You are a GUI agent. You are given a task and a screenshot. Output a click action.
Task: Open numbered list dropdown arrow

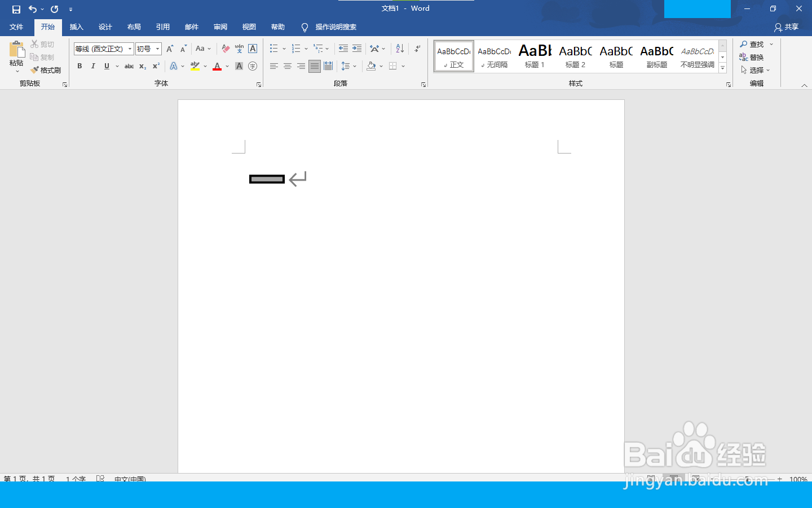pyautogui.click(x=306, y=49)
